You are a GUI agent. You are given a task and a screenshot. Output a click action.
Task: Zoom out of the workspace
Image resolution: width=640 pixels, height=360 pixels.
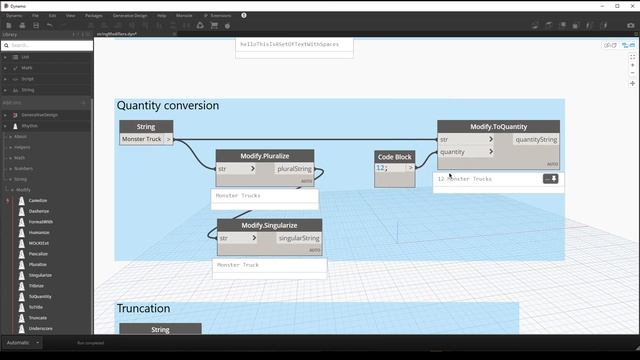pos(633,73)
